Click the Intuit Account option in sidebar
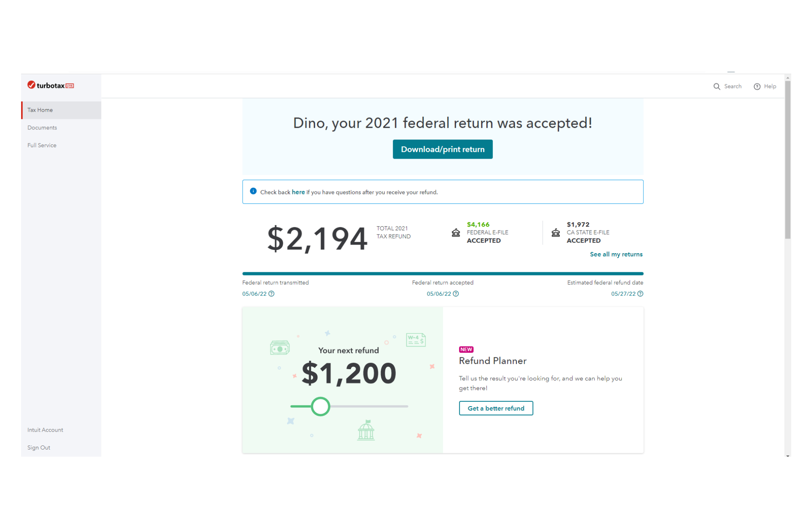Viewport: 812px width, 525px height. tap(45, 430)
